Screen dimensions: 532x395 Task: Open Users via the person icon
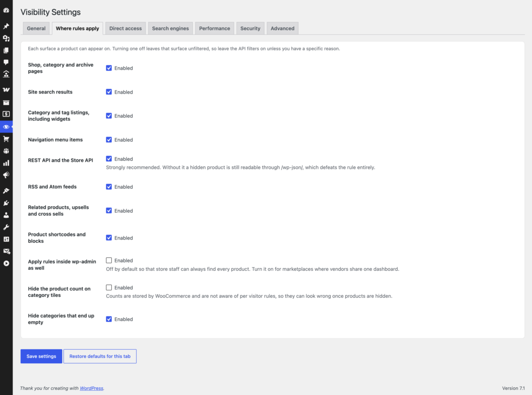(6, 215)
